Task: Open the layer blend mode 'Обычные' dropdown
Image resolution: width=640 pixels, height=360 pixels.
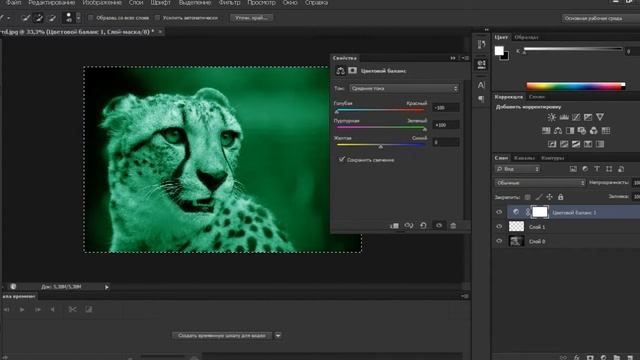Action: pos(540,183)
